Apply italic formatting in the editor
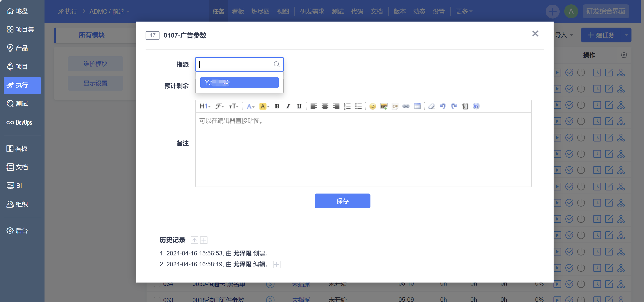 [288, 106]
